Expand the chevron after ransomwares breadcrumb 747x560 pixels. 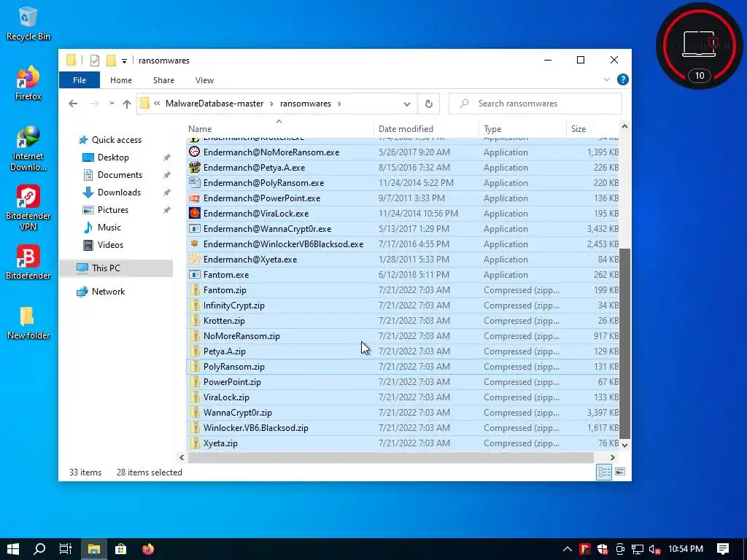(340, 104)
